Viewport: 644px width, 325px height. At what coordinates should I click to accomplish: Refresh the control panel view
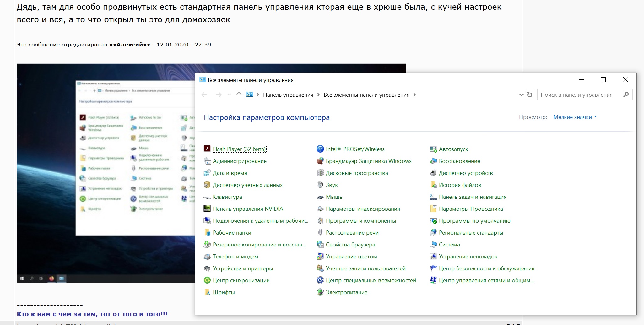click(x=530, y=95)
